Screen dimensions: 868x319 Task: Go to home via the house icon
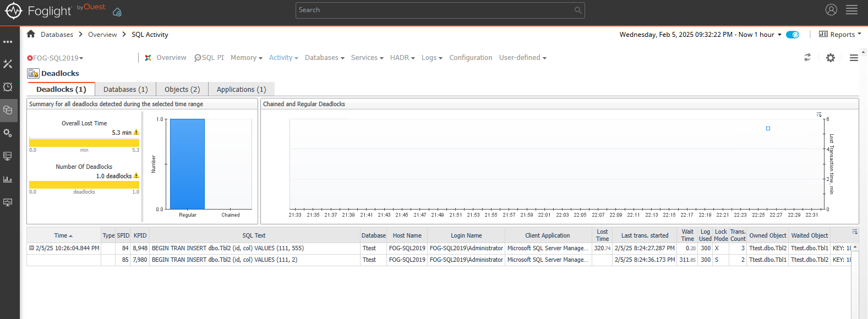31,34
